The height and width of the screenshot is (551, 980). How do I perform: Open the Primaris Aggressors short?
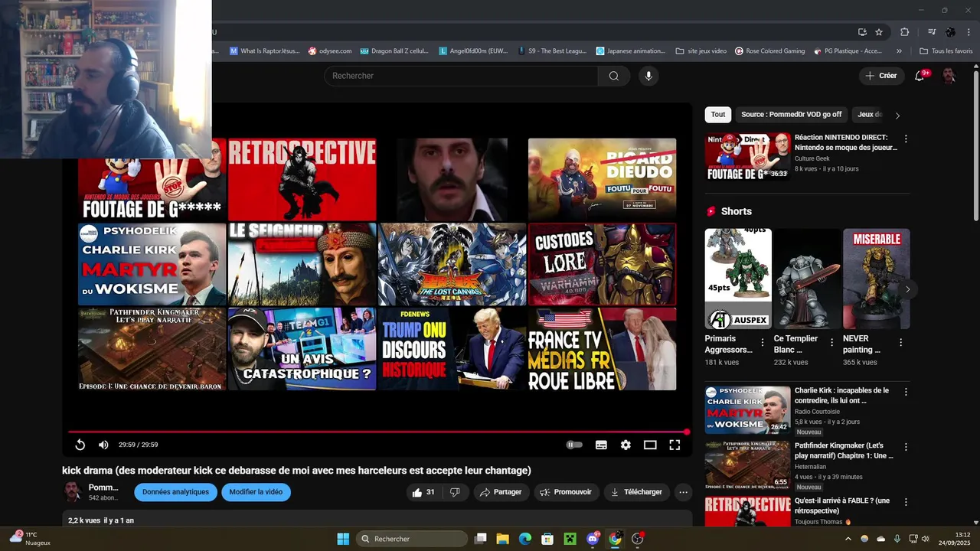pos(738,279)
